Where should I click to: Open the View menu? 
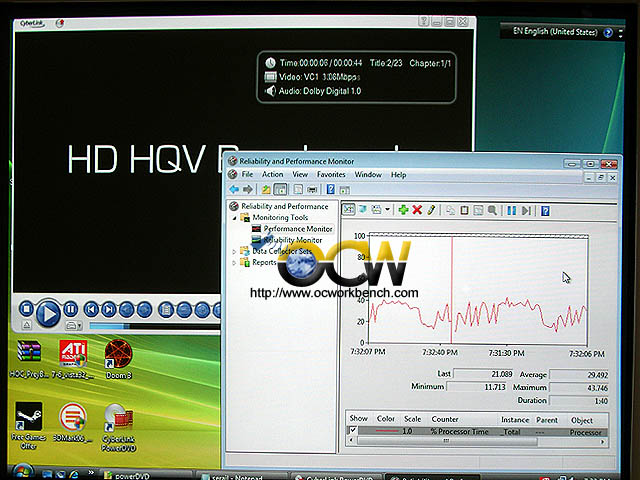300,174
